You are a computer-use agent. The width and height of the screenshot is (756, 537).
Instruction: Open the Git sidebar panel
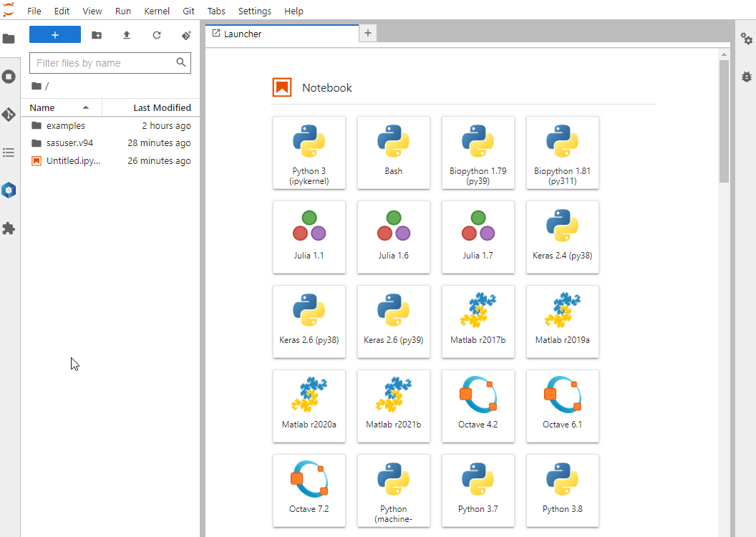pos(9,115)
